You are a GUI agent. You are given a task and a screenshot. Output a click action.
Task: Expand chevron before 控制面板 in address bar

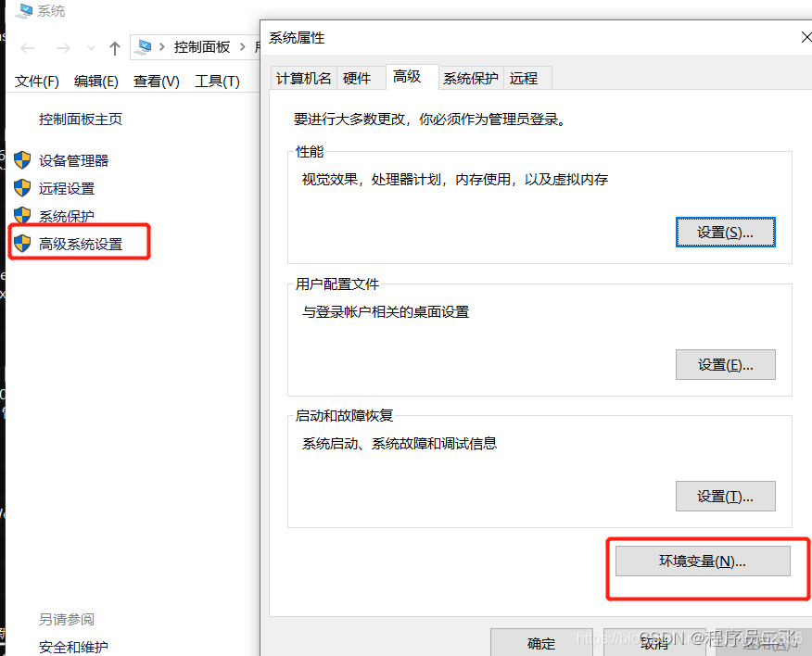(x=162, y=47)
